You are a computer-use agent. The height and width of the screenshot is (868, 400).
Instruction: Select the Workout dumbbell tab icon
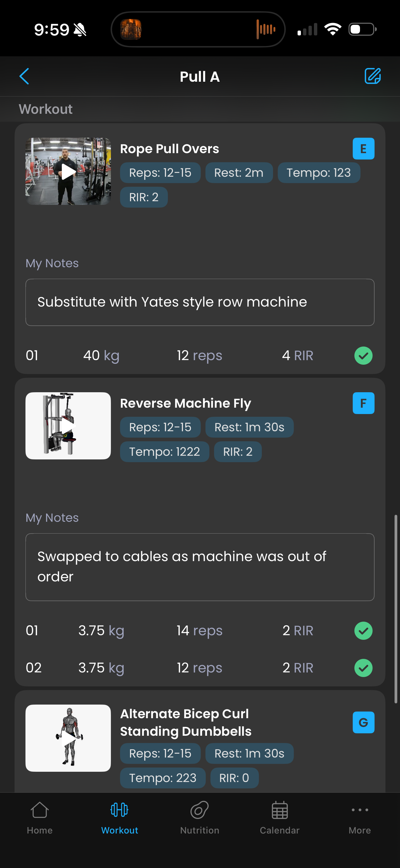[119, 810]
